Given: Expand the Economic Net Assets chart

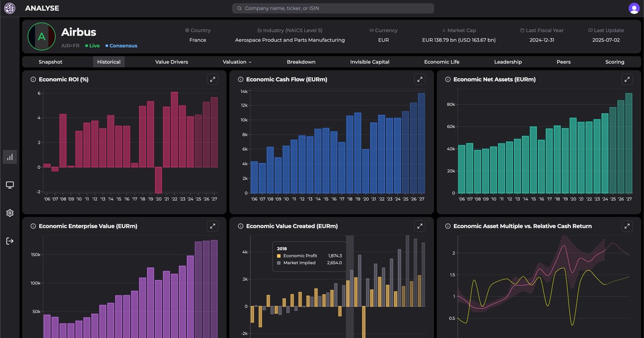Looking at the screenshot, I should tap(627, 79).
